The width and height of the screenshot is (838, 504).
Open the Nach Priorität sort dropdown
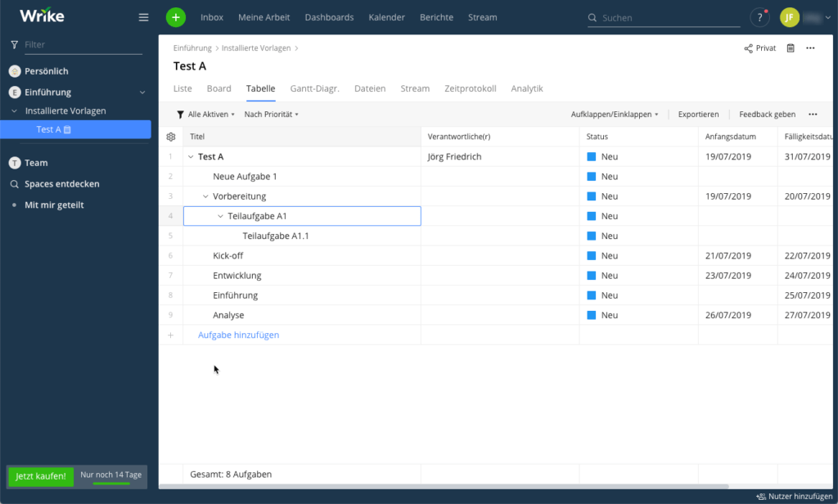coord(271,115)
